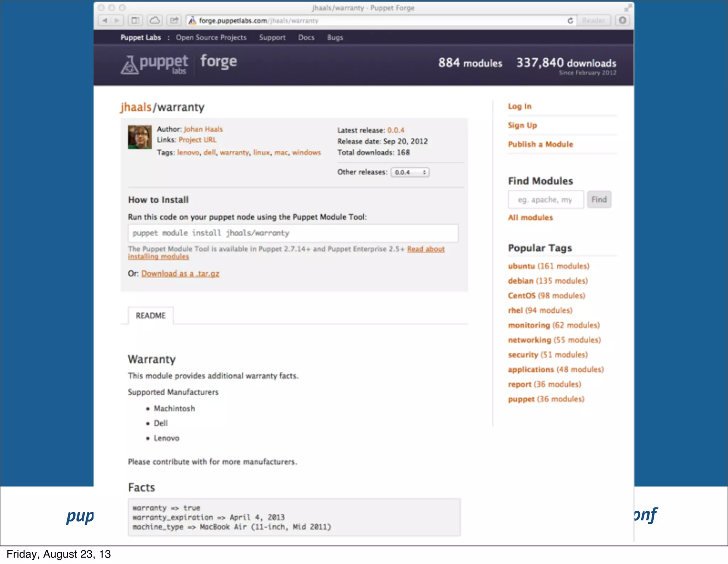Click the downloads icon beside Reader

(622, 21)
